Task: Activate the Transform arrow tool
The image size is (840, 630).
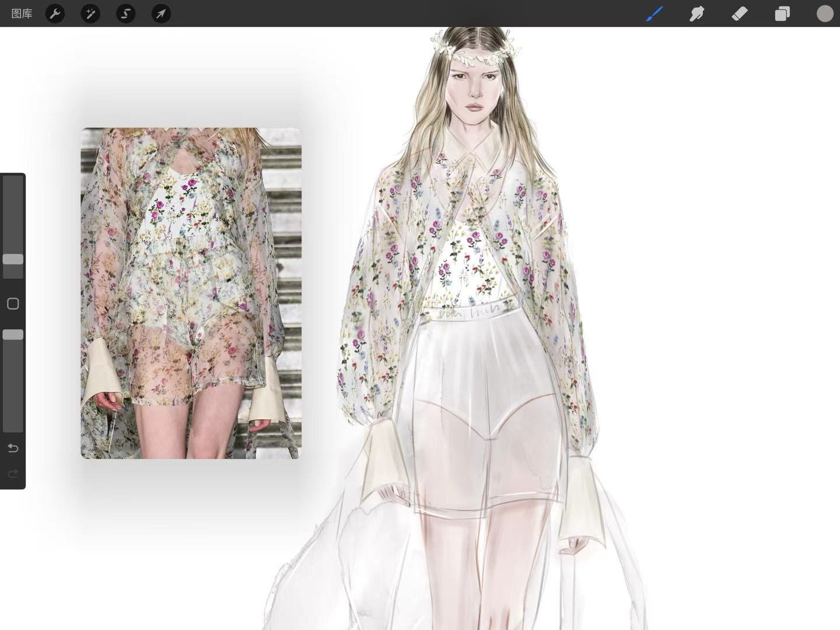Action: click(x=161, y=13)
